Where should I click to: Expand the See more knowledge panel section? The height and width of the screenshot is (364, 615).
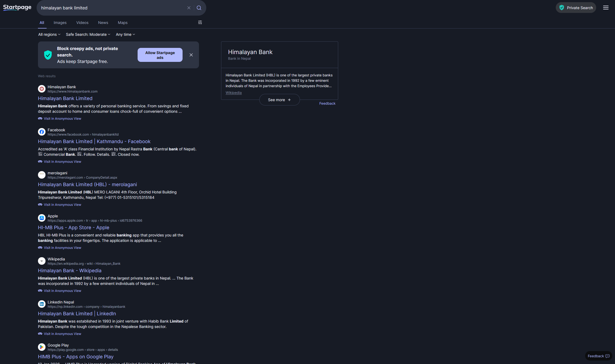(x=279, y=100)
